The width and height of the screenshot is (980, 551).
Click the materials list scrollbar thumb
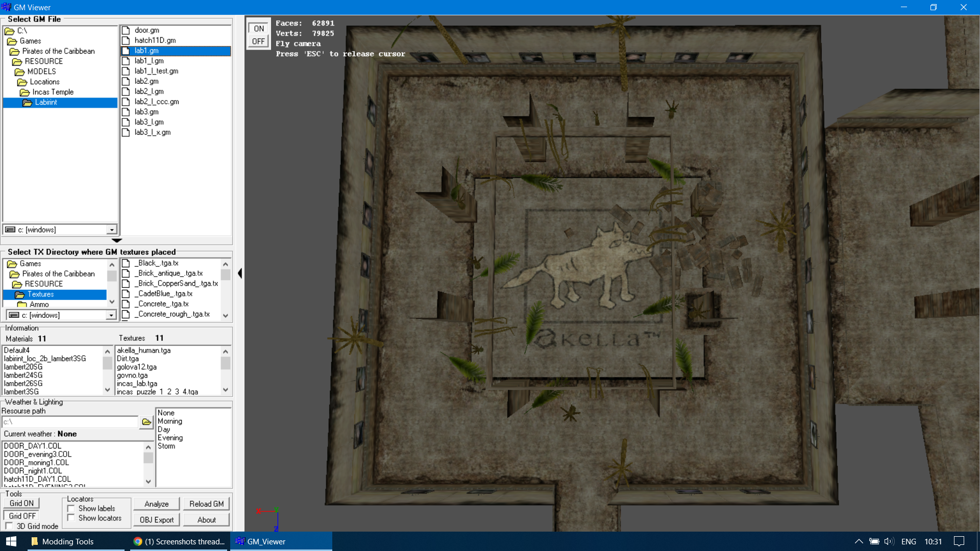[x=107, y=363]
